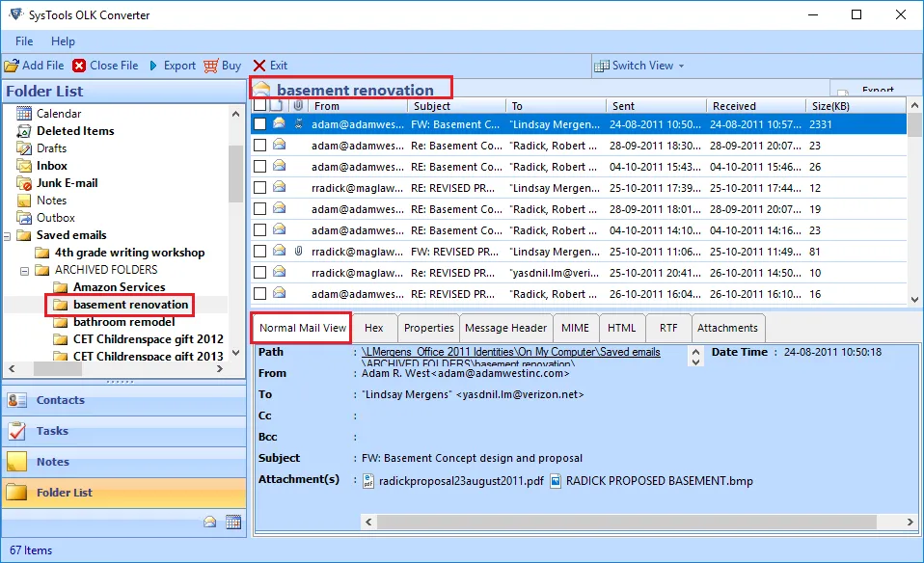Check the email sent 25-10-2011 17:39
Image resolution: width=924 pixels, height=563 pixels.
click(259, 188)
